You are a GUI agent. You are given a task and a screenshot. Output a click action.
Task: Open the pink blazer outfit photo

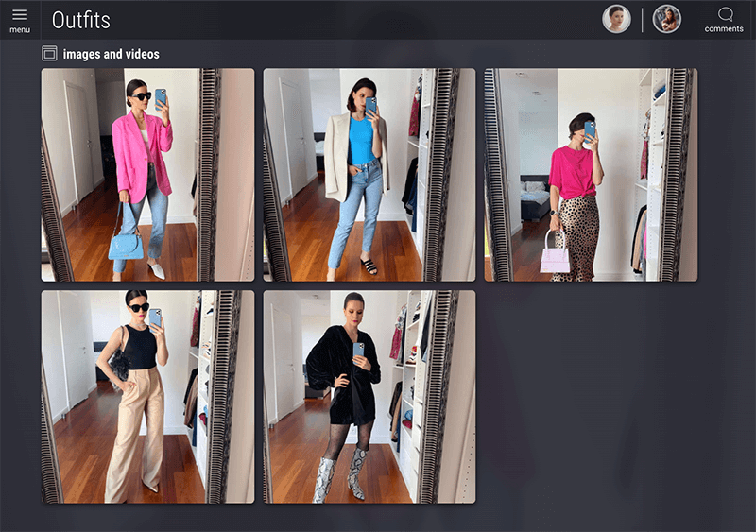[147, 175]
